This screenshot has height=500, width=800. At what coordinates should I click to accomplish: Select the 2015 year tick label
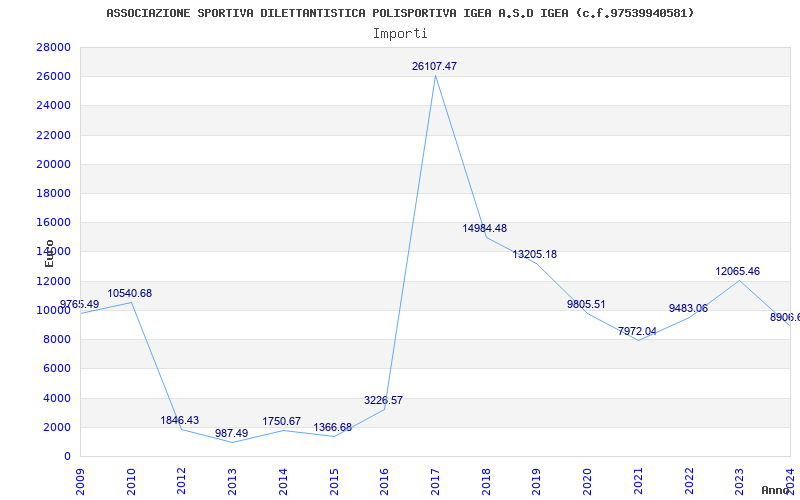point(334,482)
